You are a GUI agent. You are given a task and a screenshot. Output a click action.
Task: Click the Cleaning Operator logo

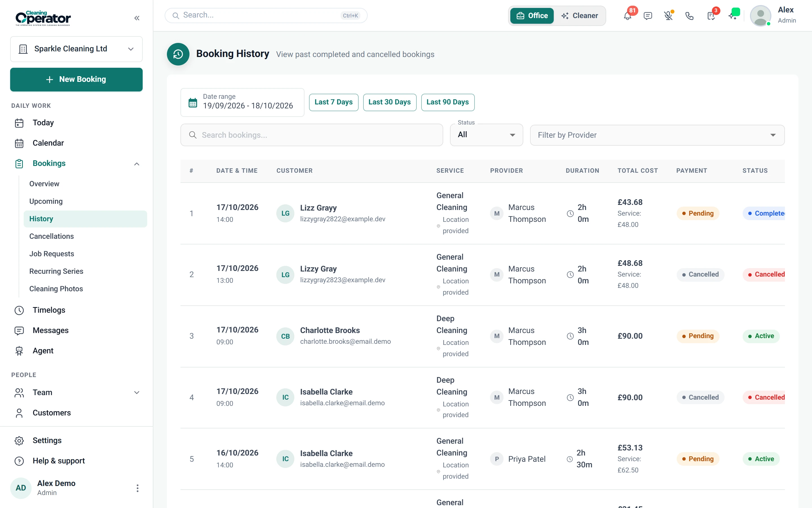click(x=43, y=18)
